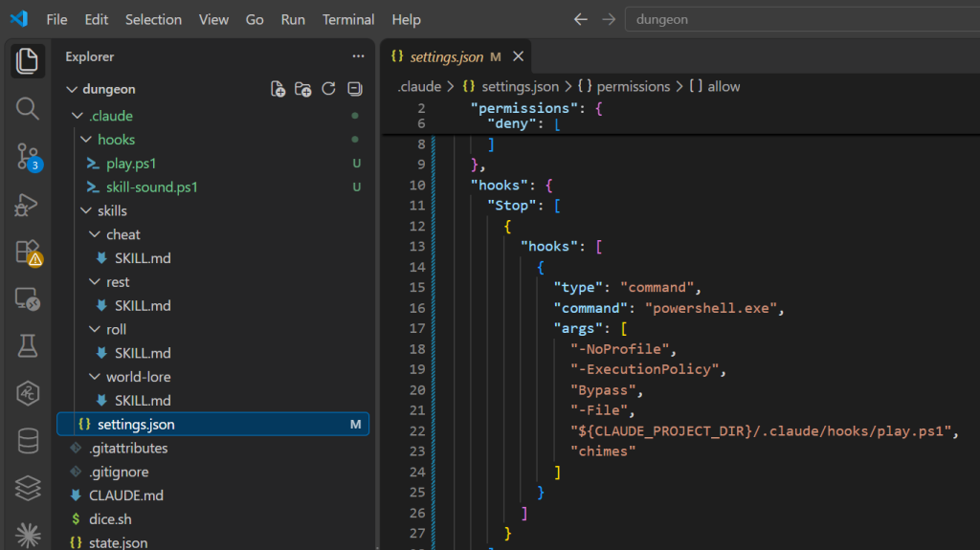980x550 pixels.
Task: Collapse the hooks folder
Action: pyautogui.click(x=85, y=140)
